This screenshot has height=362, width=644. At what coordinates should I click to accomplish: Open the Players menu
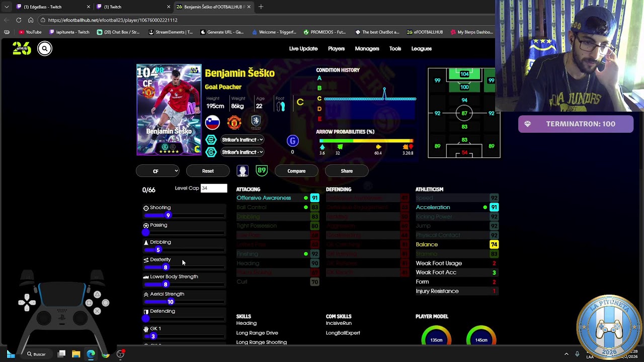336,49
